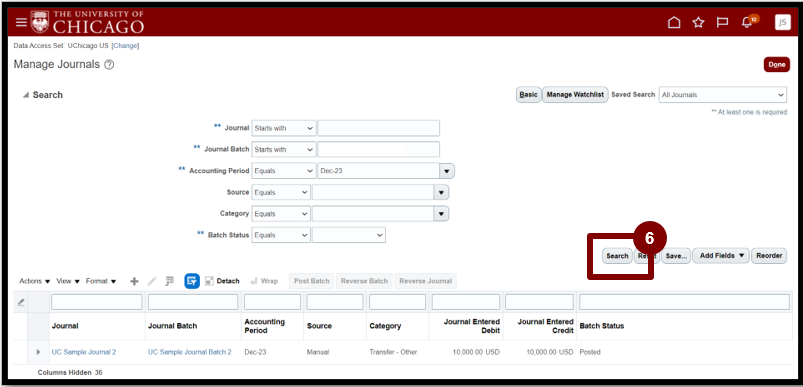Open the Source operator dropdown
Screen dimensions: 803x387
click(281, 192)
